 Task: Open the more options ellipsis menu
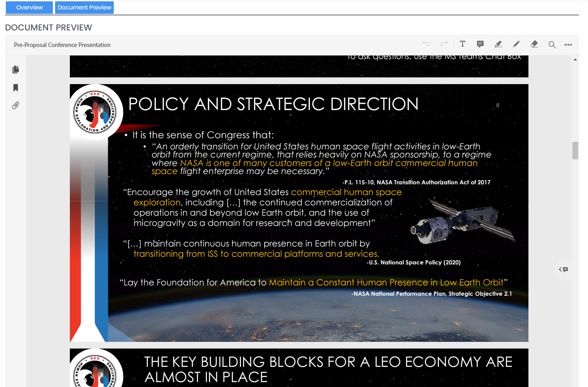coord(568,44)
